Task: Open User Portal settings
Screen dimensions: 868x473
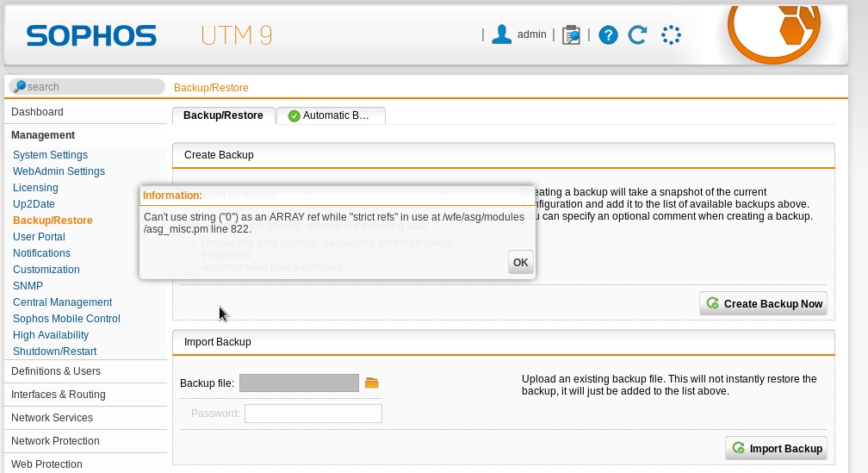Action: point(39,236)
